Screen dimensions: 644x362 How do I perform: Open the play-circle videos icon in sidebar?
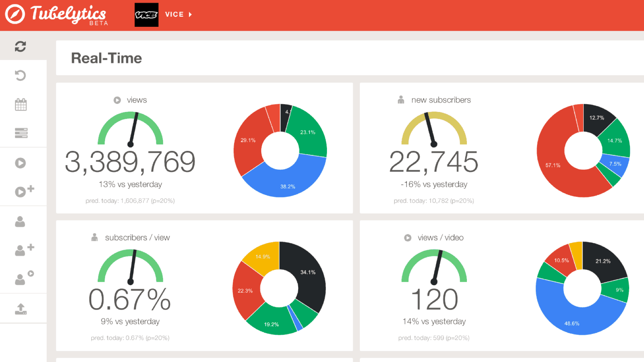(20, 163)
